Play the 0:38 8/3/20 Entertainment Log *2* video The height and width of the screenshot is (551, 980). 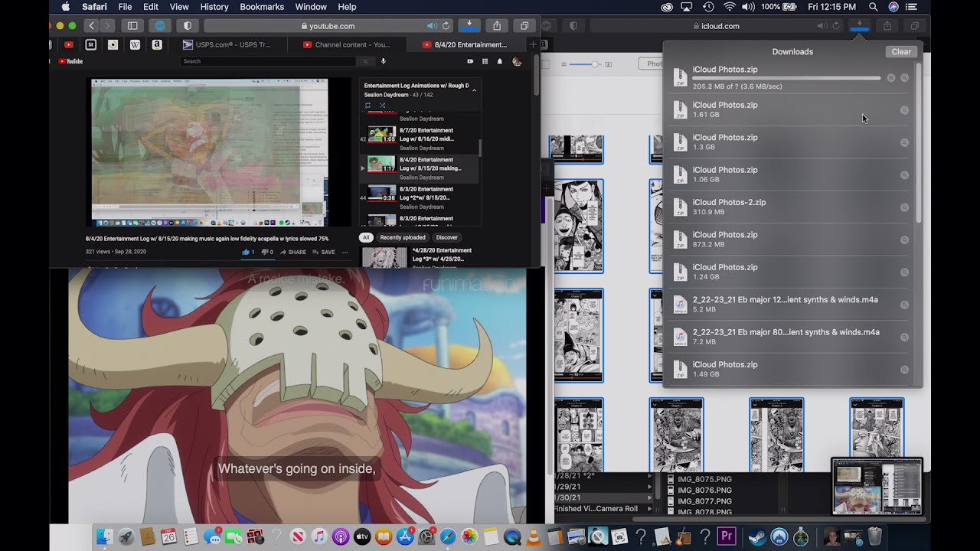coord(420,197)
